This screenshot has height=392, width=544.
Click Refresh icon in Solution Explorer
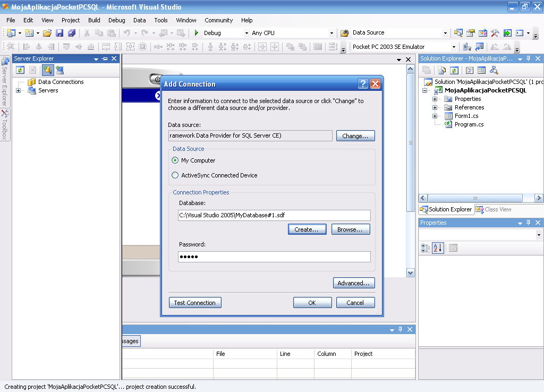pos(454,71)
